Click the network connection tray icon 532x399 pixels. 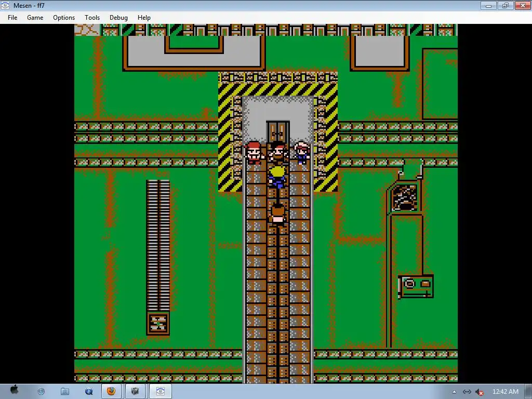click(x=467, y=392)
